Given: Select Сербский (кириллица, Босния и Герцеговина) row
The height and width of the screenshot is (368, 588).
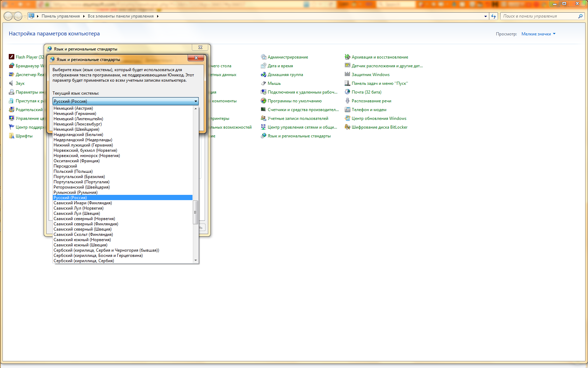Looking at the screenshot, I should pyautogui.click(x=122, y=255).
